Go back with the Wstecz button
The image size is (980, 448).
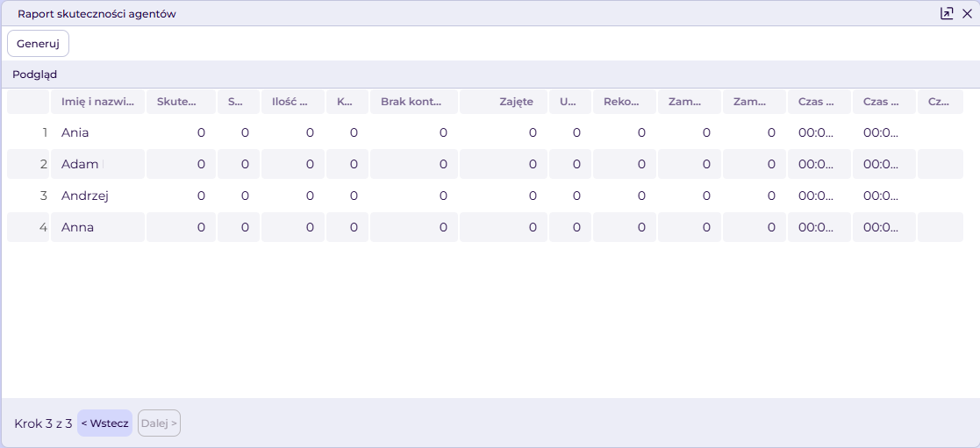click(x=105, y=423)
